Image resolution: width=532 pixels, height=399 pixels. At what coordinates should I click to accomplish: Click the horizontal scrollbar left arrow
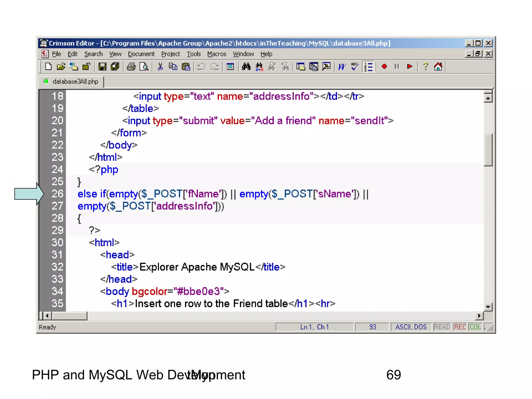pos(47,316)
